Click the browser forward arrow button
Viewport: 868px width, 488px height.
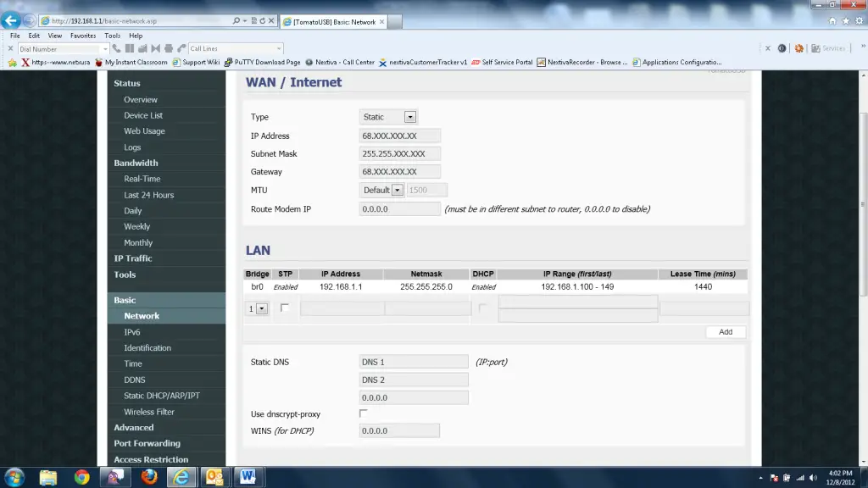click(x=30, y=21)
